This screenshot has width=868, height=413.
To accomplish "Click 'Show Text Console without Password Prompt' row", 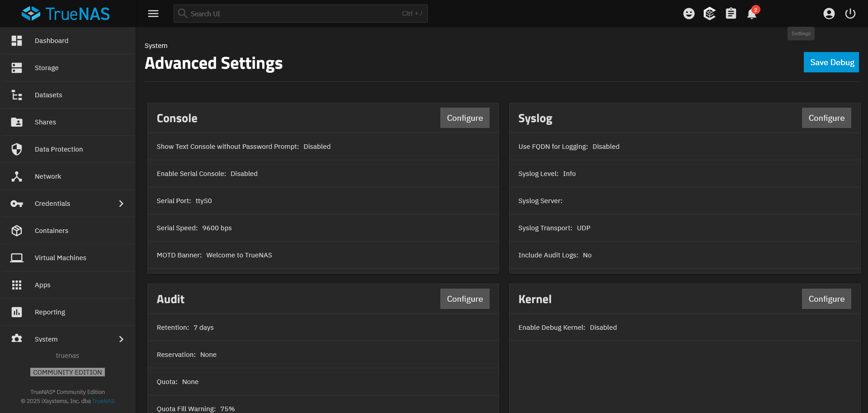I will [x=323, y=147].
